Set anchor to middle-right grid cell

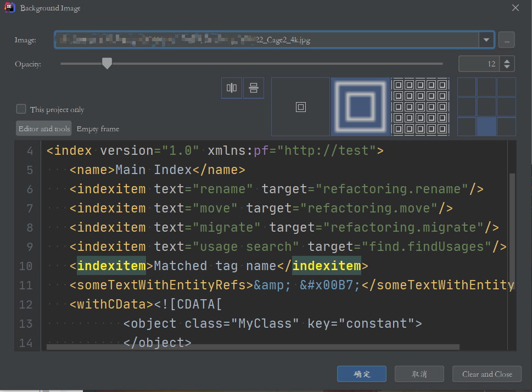tap(506, 107)
